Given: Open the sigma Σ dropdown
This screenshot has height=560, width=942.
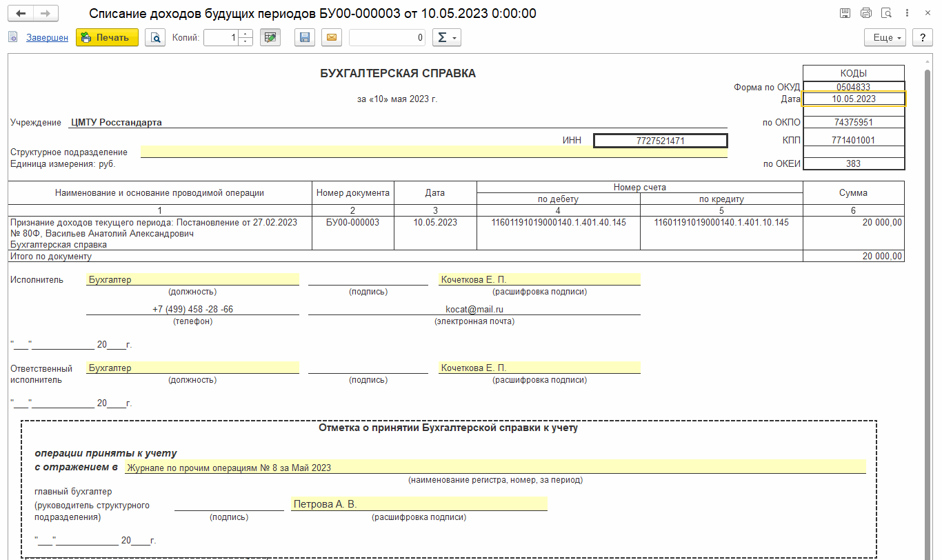Looking at the screenshot, I should coord(447,37).
